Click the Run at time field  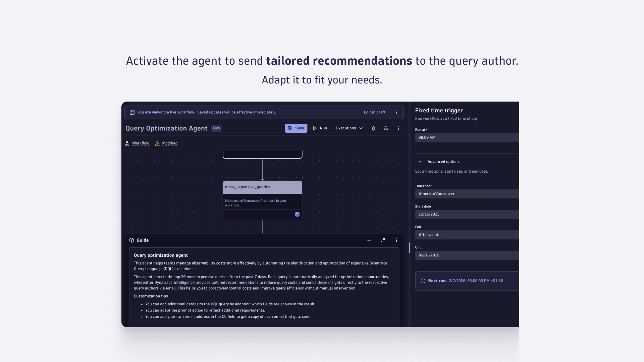pyautogui.click(x=466, y=137)
